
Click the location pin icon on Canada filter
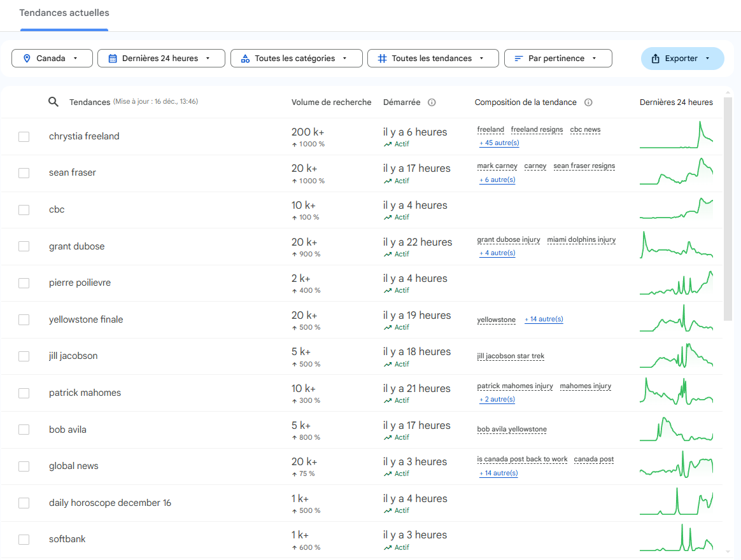point(27,59)
